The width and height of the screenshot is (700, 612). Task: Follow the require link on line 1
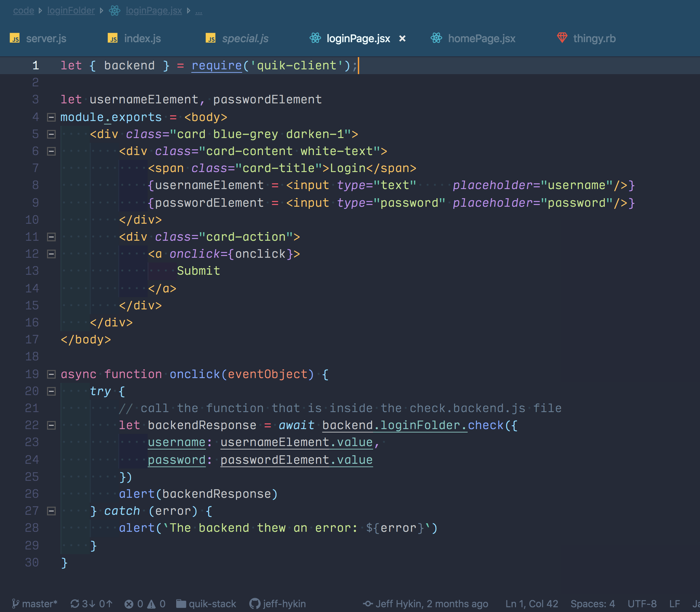tap(217, 66)
